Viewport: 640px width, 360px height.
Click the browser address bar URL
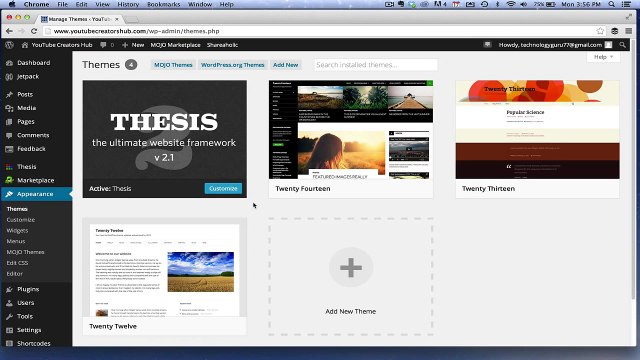pos(137,31)
